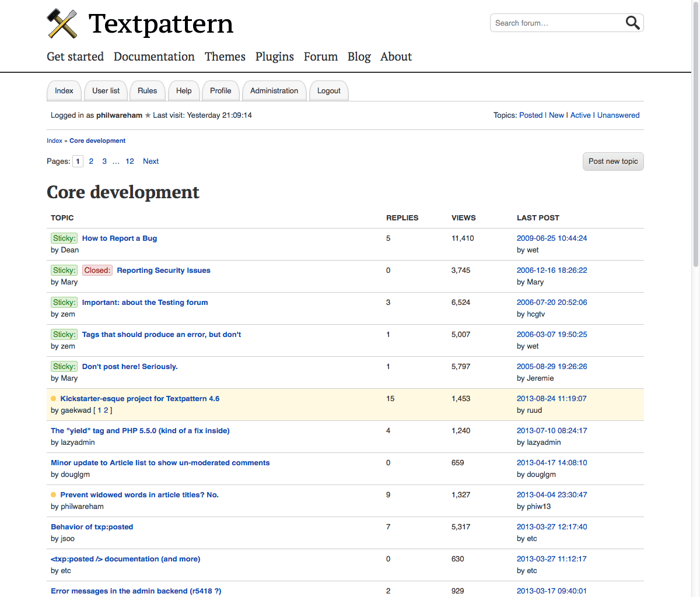Viewport: 700px width, 597px height.
Task: Select the 11,410 views cell
Action: (463, 238)
